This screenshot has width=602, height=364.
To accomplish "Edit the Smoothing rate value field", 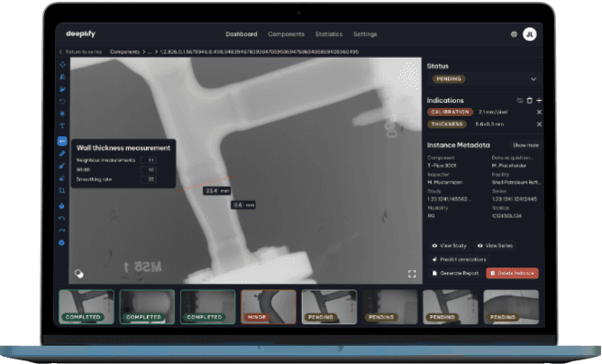I will 149,179.
